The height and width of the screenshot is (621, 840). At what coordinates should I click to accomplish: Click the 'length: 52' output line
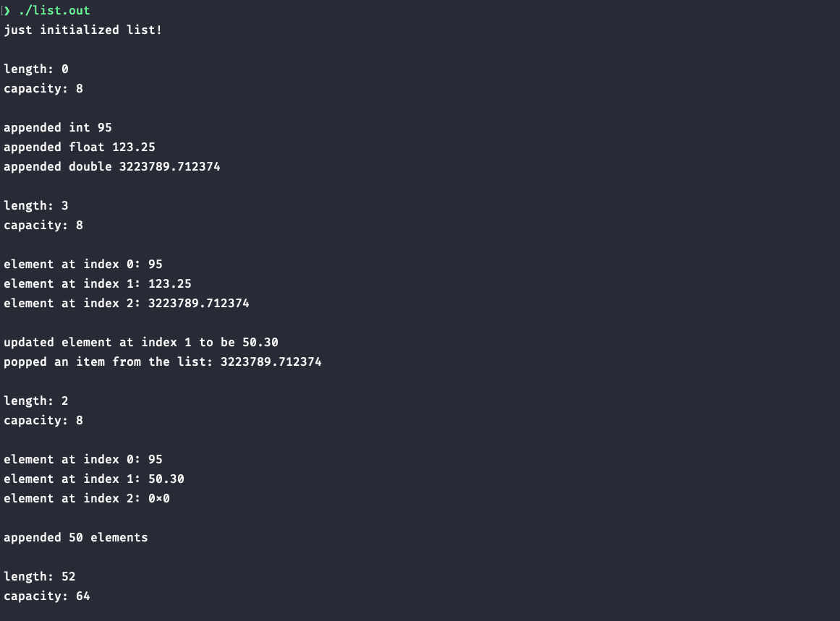[40, 577]
